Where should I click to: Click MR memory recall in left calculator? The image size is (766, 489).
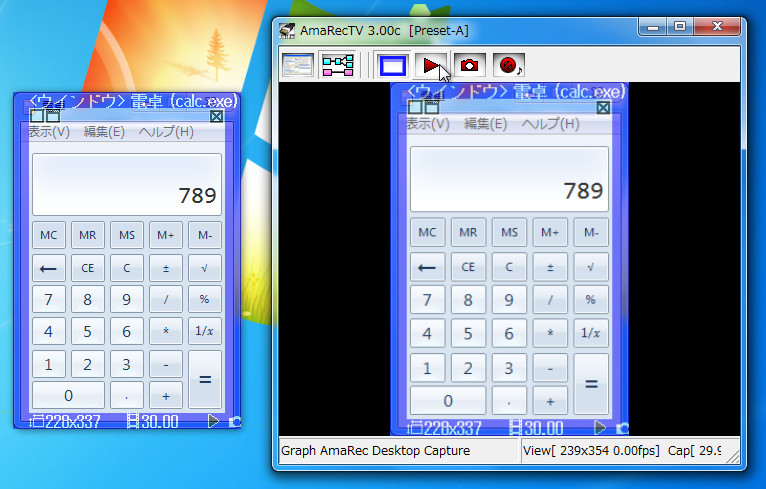click(x=87, y=235)
